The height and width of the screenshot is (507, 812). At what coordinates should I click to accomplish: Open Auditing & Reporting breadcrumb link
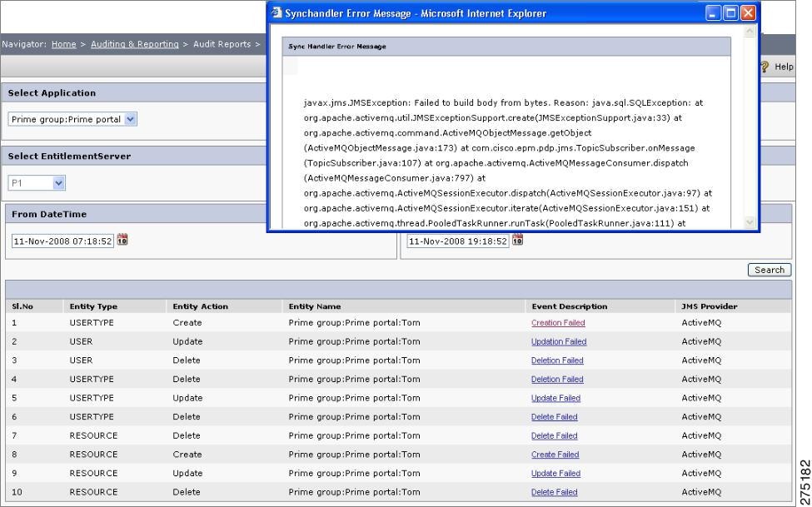(135, 44)
